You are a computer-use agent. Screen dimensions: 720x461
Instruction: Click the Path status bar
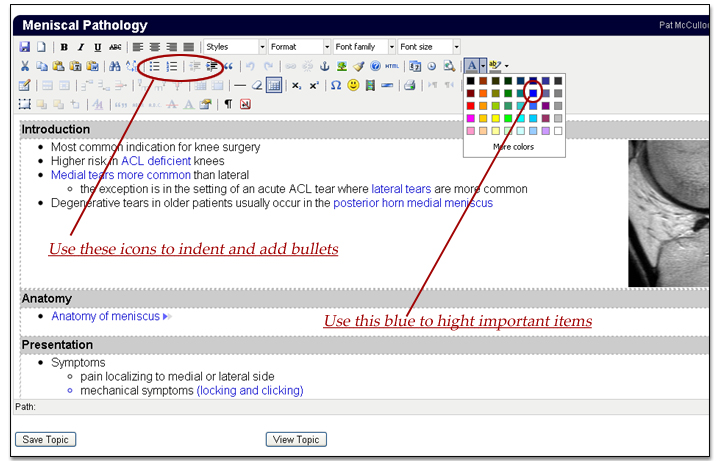click(x=362, y=407)
